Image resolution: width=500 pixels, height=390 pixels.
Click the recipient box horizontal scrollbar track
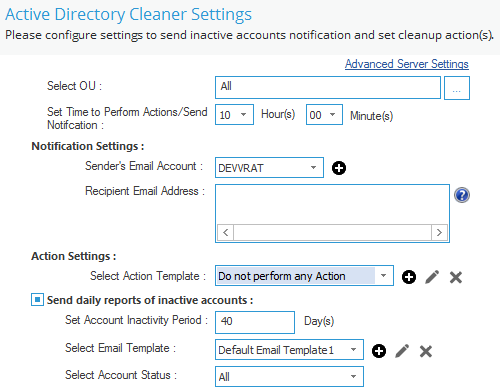point(332,232)
